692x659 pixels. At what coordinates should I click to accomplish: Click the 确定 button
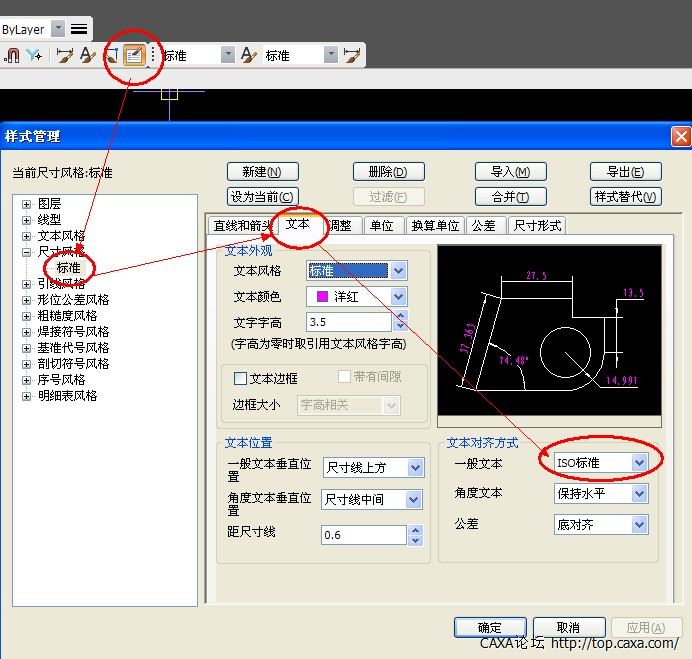[490, 627]
